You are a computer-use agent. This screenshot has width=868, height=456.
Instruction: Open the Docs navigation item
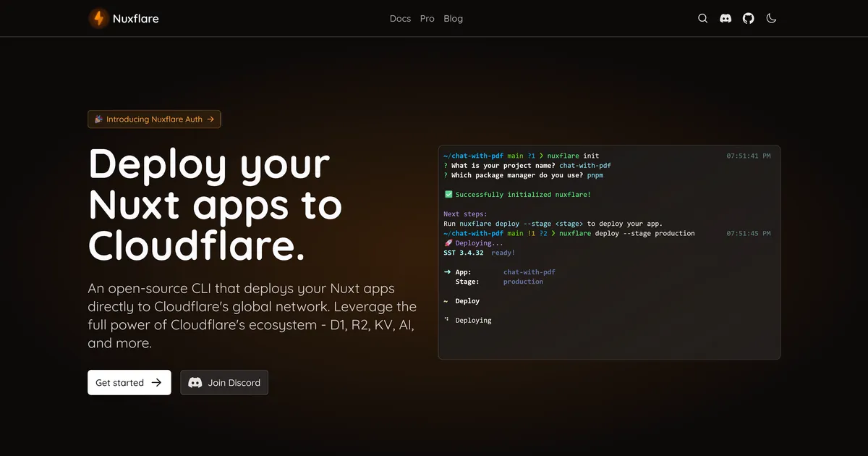pyautogui.click(x=400, y=19)
